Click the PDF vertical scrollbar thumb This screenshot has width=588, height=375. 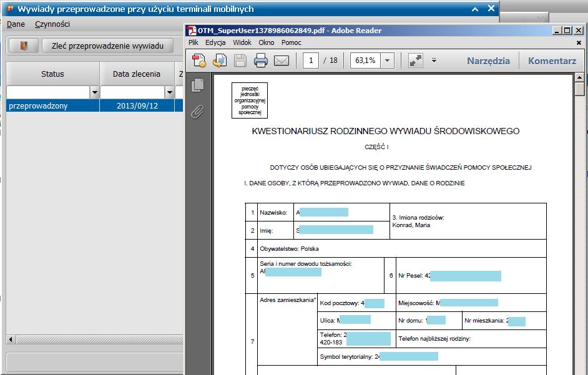click(579, 89)
